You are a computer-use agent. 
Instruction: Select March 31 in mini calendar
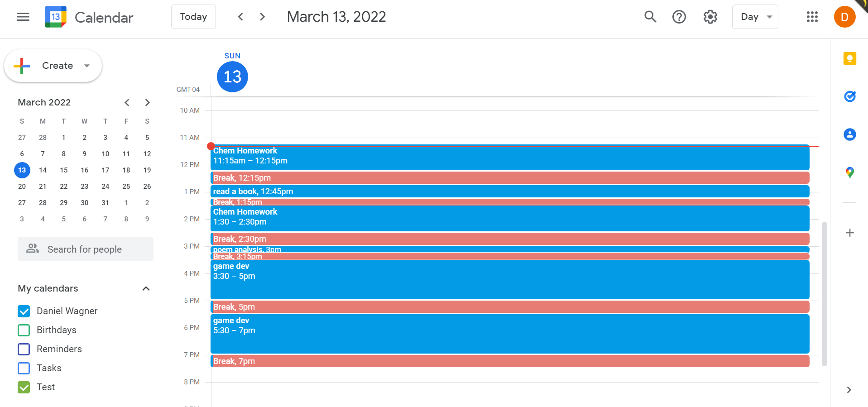(x=106, y=203)
